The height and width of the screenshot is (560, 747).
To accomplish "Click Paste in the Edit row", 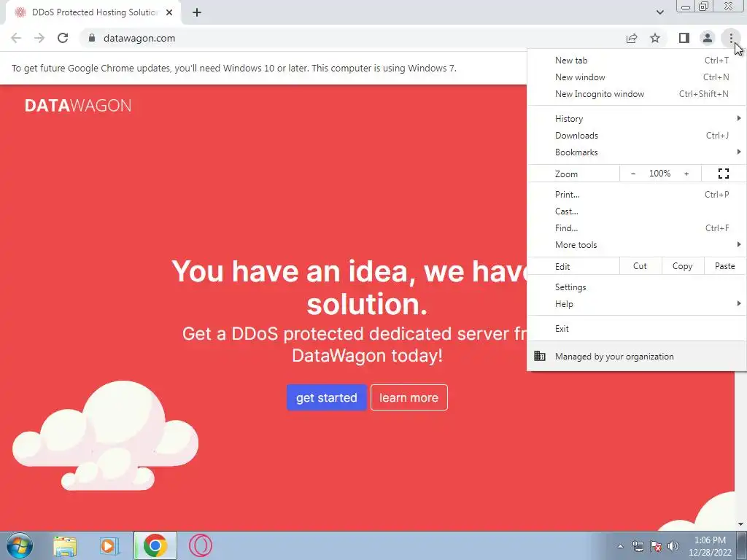I will 724,266.
